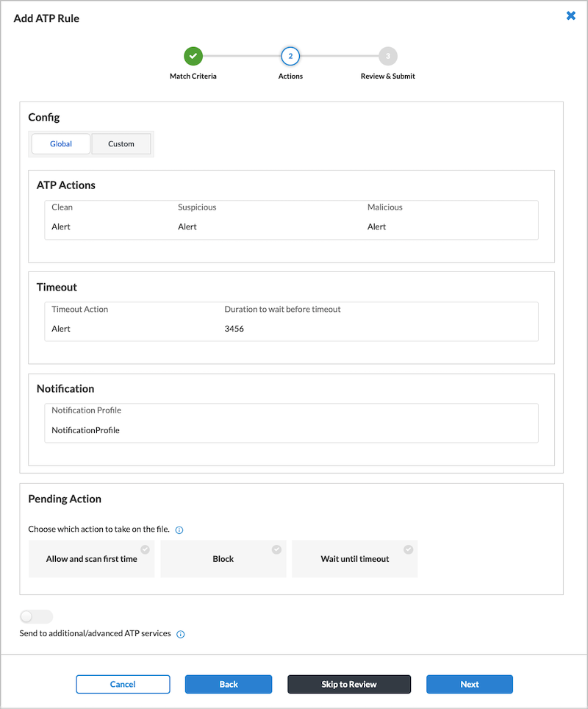This screenshot has height=709, width=588.
Task: Click the Match Criteria completed step checkmark
Action: click(x=193, y=56)
